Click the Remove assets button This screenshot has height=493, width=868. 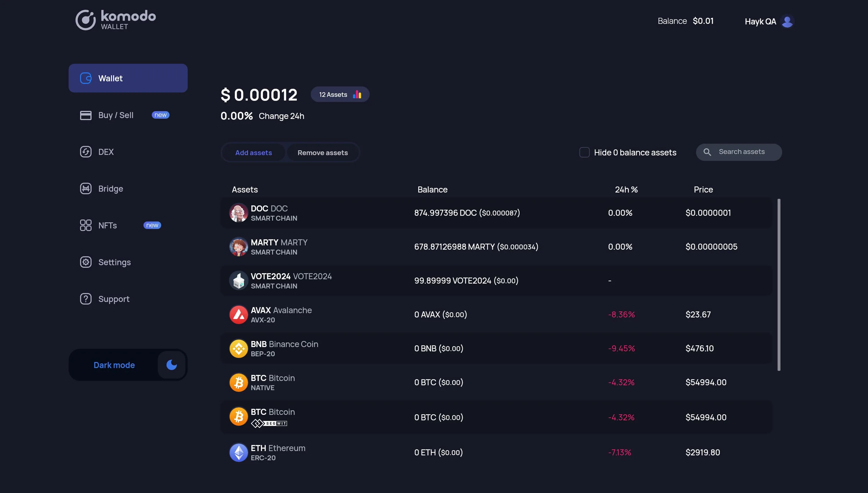[322, 153]
